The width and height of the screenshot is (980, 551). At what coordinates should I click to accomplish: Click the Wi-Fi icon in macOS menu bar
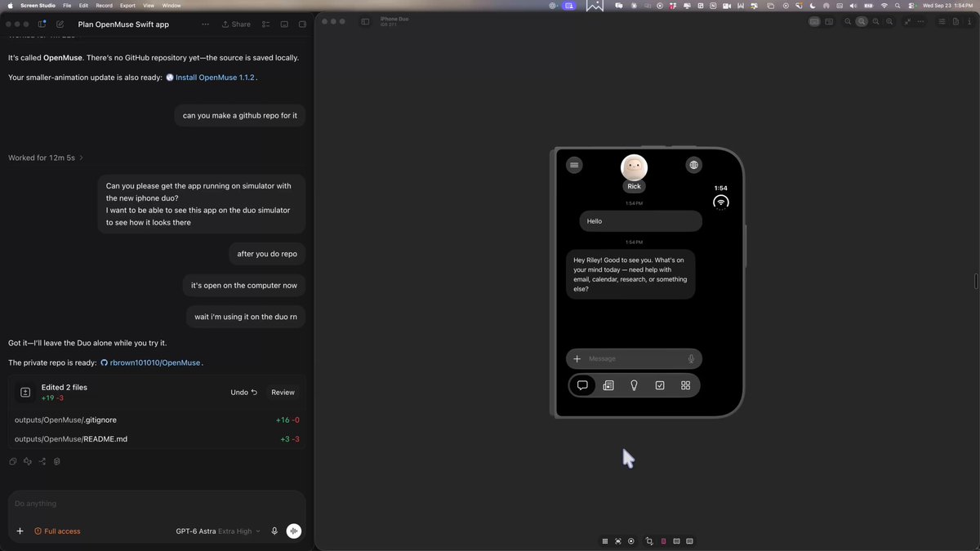[x=884, y=6]
